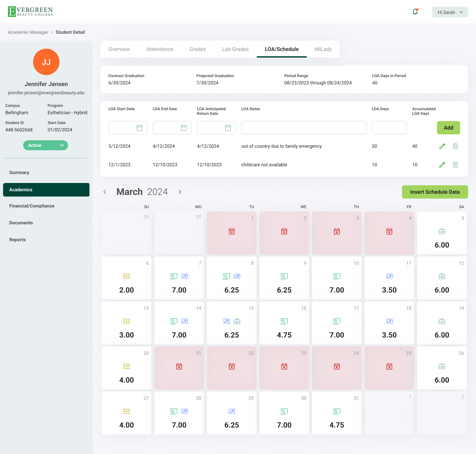476x454 pixels.
Task: Click the Add LOA button
Action: point(448,128)
